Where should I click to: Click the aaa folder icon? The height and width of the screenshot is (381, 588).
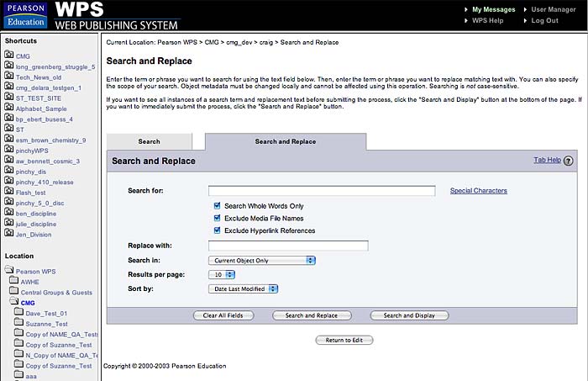(x=18, y=374)
